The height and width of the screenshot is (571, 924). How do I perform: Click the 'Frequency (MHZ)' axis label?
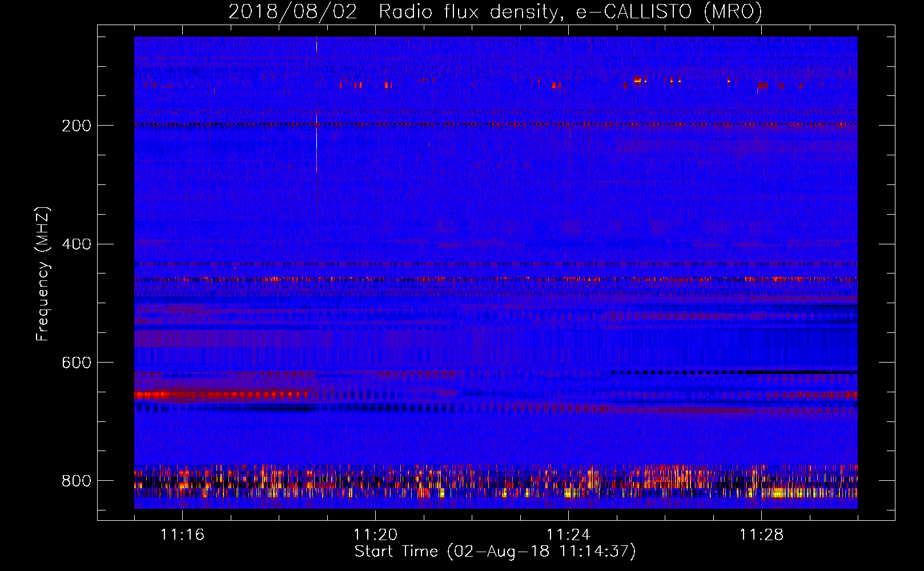pos(43,274)
